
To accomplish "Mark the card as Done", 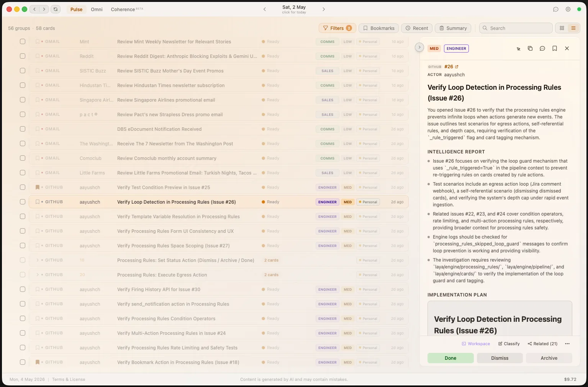I will [450, 358].
